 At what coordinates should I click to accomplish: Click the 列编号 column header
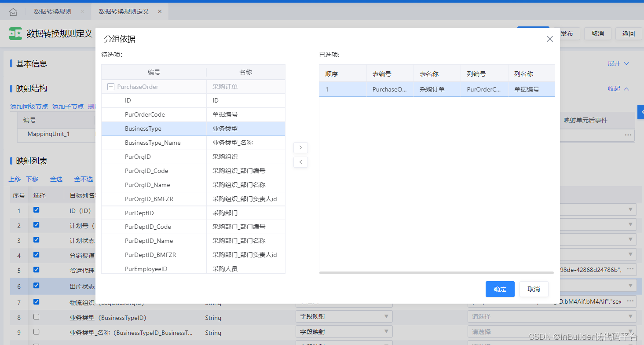pos(484,74)
